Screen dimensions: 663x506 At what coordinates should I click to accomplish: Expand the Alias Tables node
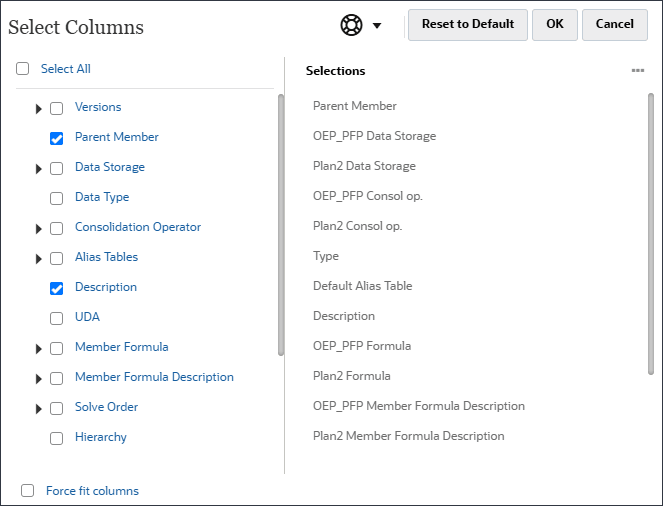point(39,258)
